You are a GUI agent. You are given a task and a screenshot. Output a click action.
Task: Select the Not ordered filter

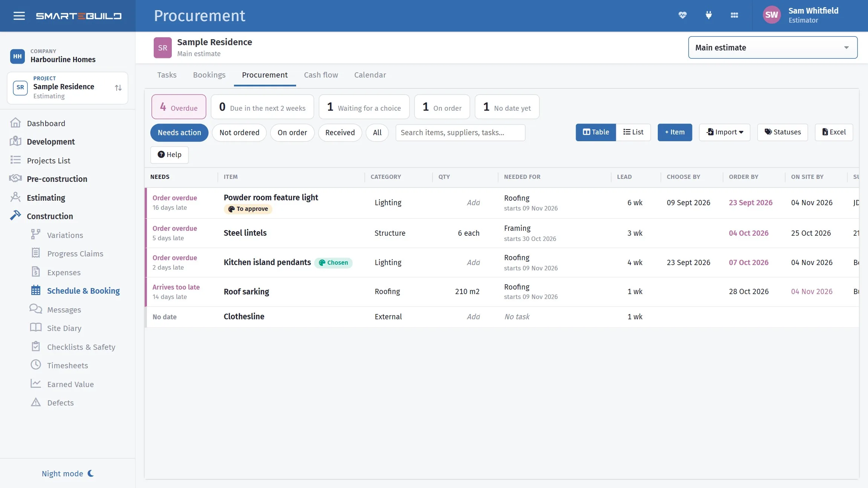pyautogui.click(x=239, y=133)
